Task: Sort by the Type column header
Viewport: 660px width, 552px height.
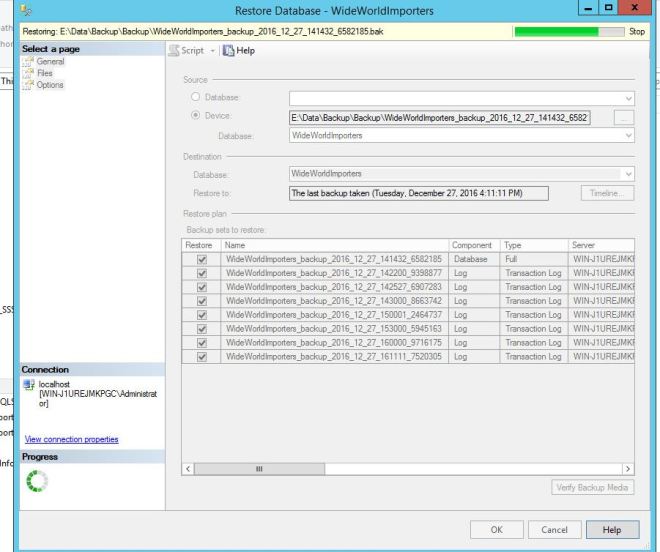Action: tap(534, 245)
